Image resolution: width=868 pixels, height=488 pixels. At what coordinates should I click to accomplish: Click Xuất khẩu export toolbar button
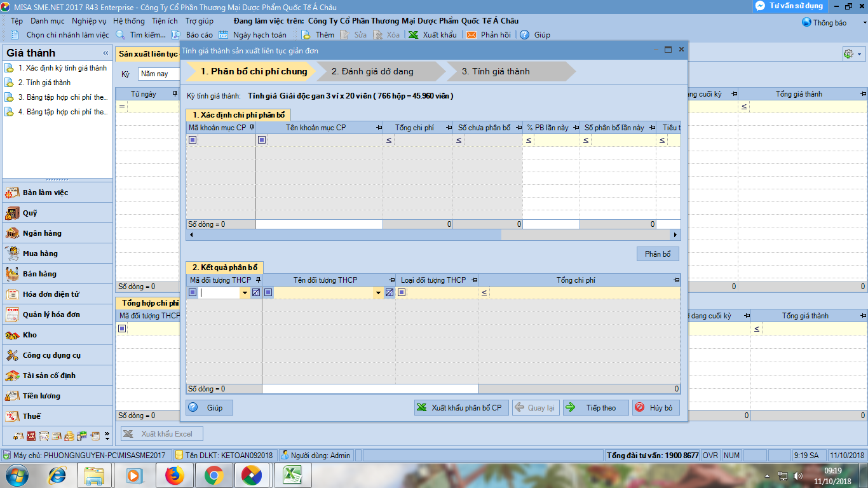[x=432, y=35]
